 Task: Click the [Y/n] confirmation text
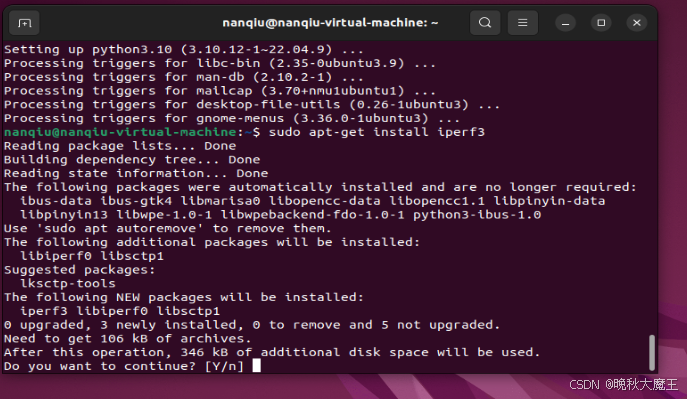224,366
